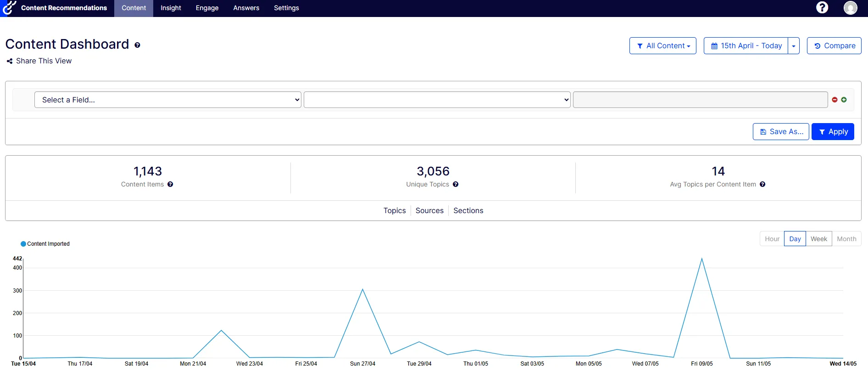Open the user profile avatar
868x378 pixels.
850,8
